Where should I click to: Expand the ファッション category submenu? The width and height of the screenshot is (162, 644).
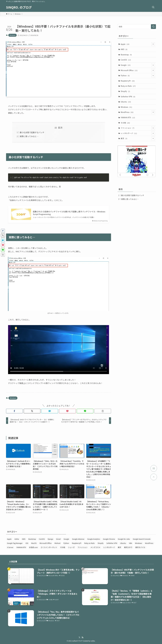pyautogui.click(x=153, y=128)
